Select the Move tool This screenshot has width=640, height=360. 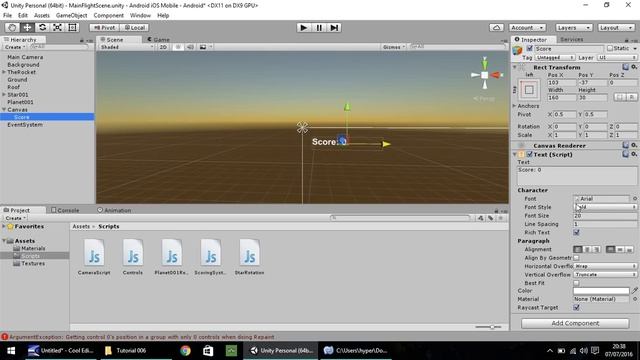click(27, 27)
